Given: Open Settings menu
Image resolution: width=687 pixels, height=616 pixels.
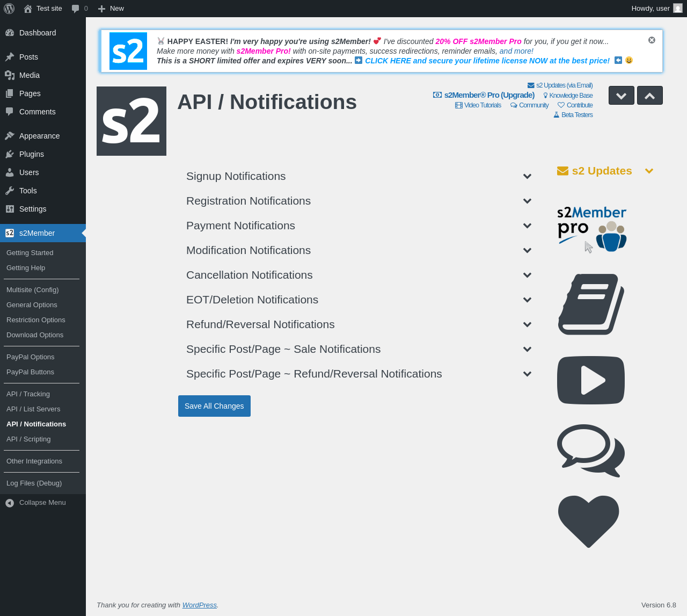Looking at the screenshot, I should click(x=43, y=209).
